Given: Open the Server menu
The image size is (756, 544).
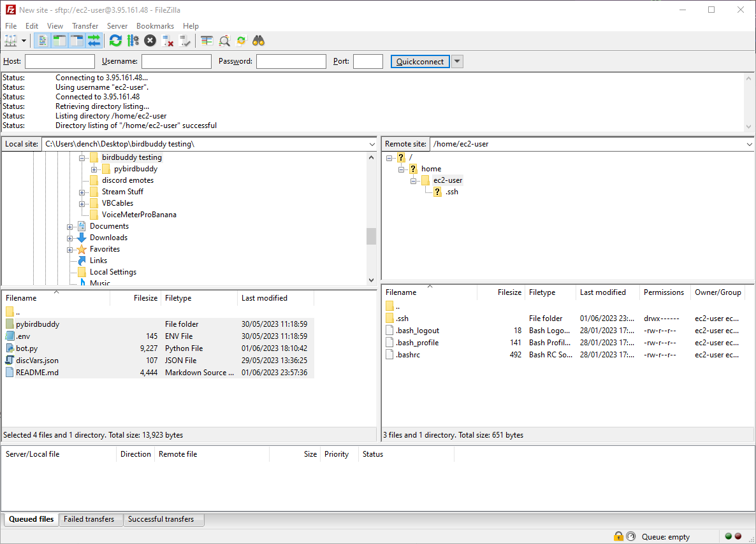Looking at the screenshot, I should click(117, 26).
